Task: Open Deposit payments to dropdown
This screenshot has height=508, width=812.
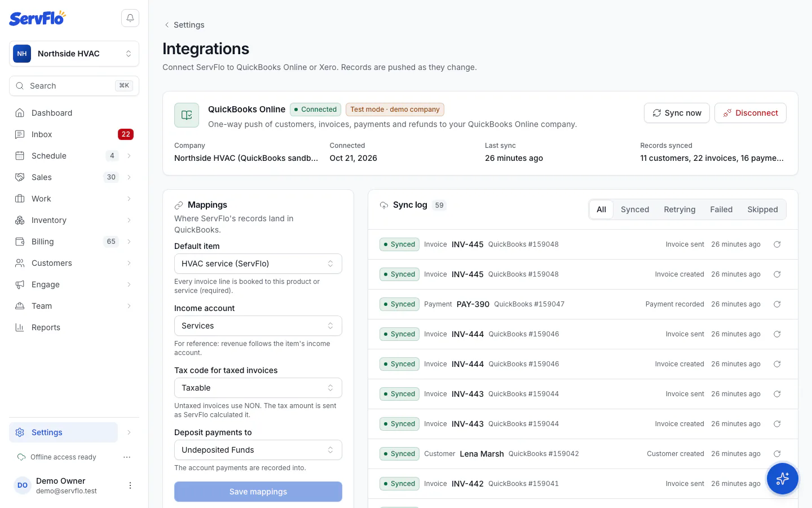Action: point(258,450)
